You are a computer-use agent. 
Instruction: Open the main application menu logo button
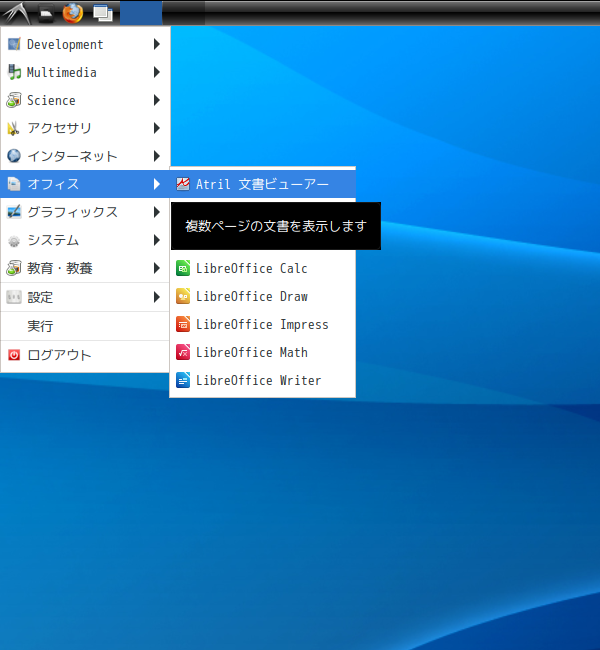[x=16, y=13]
